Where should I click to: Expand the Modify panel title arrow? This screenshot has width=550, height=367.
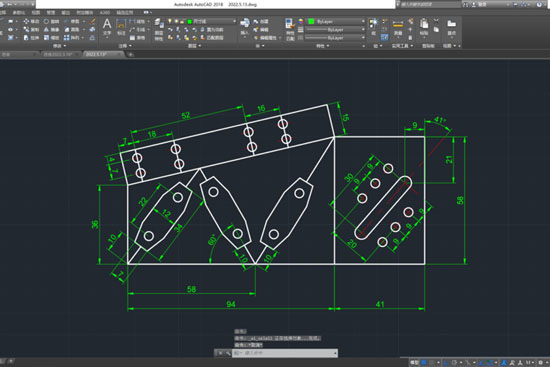point(65,46)
